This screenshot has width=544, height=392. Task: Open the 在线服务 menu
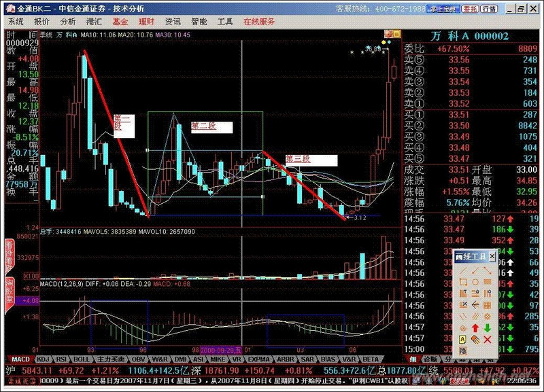pos(259,21)
